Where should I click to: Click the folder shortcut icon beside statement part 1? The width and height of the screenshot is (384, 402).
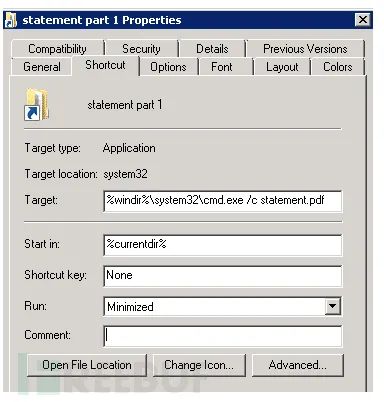37,104
